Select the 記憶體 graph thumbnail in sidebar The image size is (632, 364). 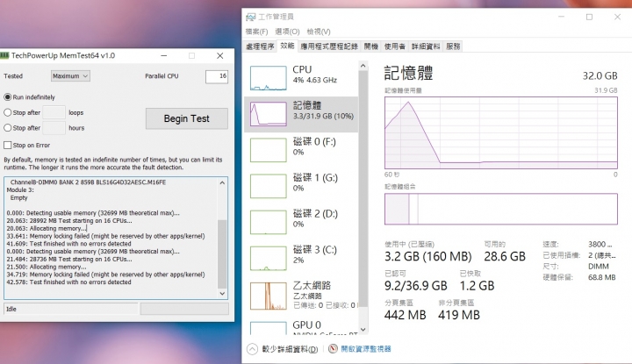coord(269,114)
